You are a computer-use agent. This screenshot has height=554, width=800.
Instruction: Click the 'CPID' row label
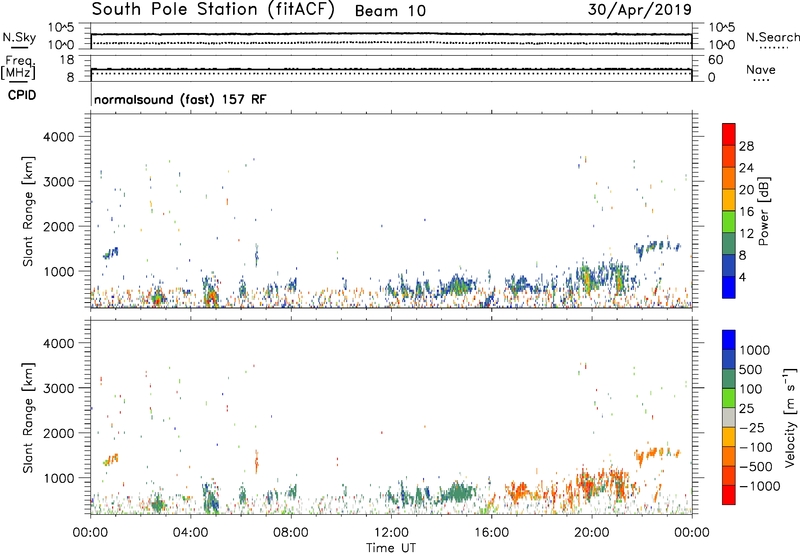pyautogui.click(x=22, y=95)
